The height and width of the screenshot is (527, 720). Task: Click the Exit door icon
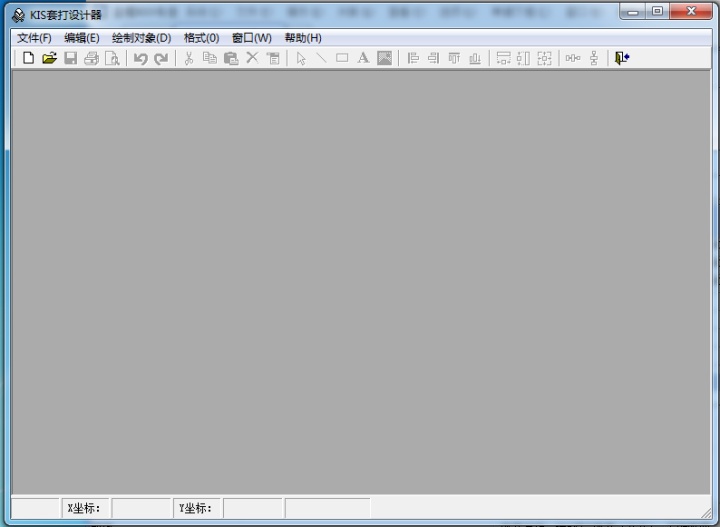pyautogui.click(x=622, y=58)
